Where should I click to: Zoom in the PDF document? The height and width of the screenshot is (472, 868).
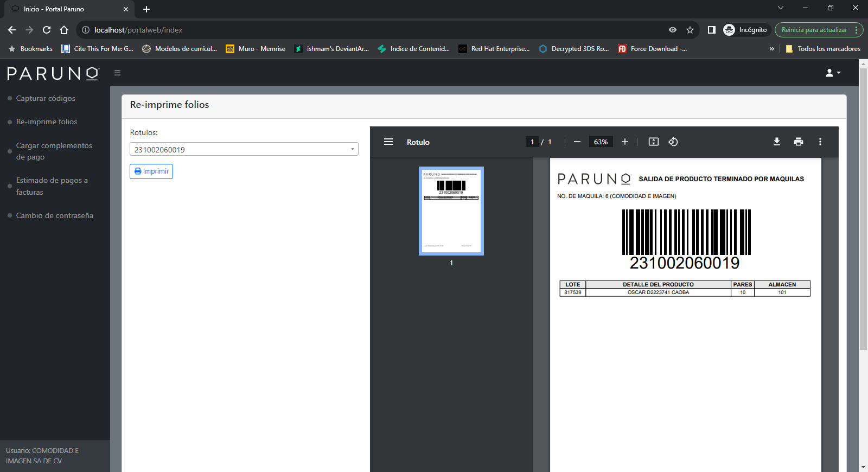(x=625, y=142)
